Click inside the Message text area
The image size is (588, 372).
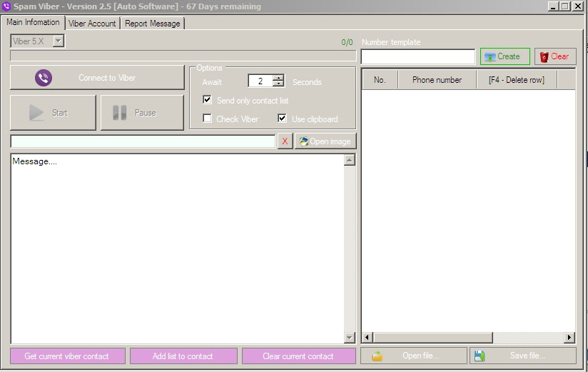[x=177, y=248]
